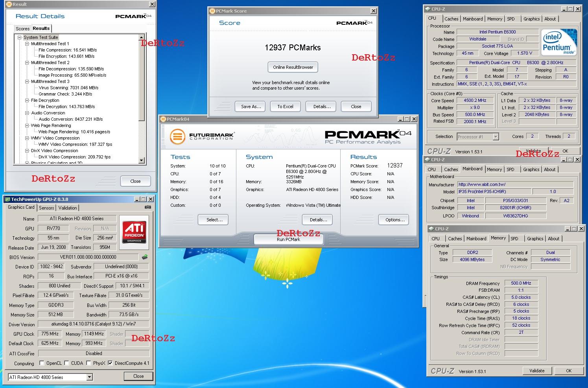588x388 pixels.
Task: Uncheck the DirectCompute 4.1 checkbox
Action: (x=111, y=363)
